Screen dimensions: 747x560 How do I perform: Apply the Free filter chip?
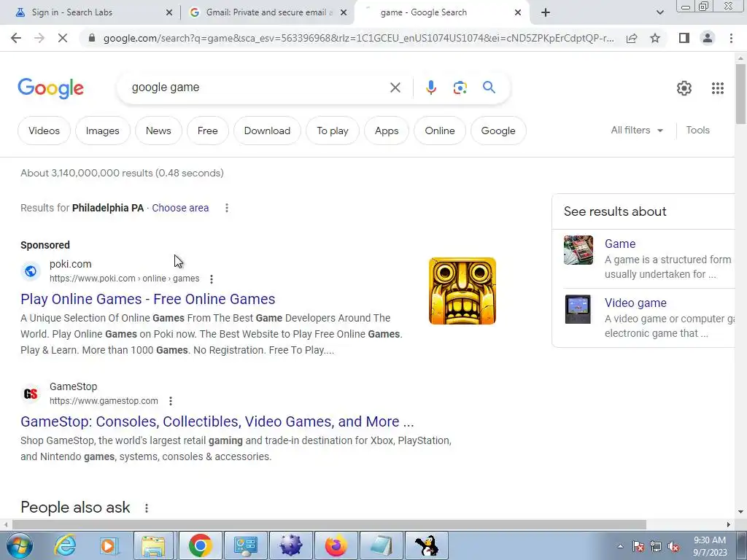[x=208, y=131]
